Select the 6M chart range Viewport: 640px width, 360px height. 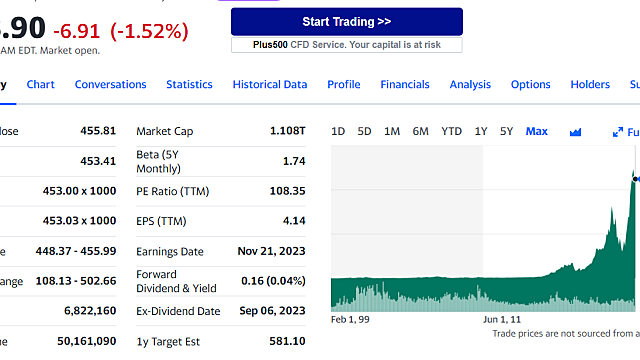click(x=420, y=131)
